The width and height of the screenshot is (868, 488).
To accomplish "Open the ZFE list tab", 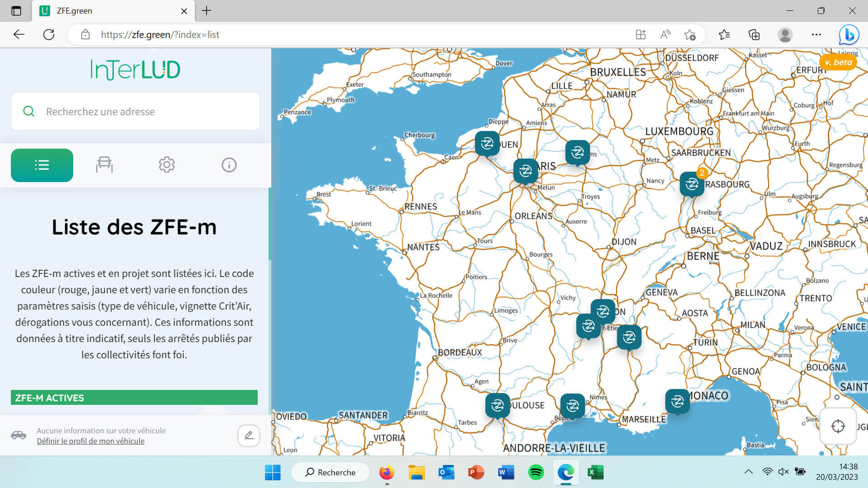I will (x=42, y=165).
